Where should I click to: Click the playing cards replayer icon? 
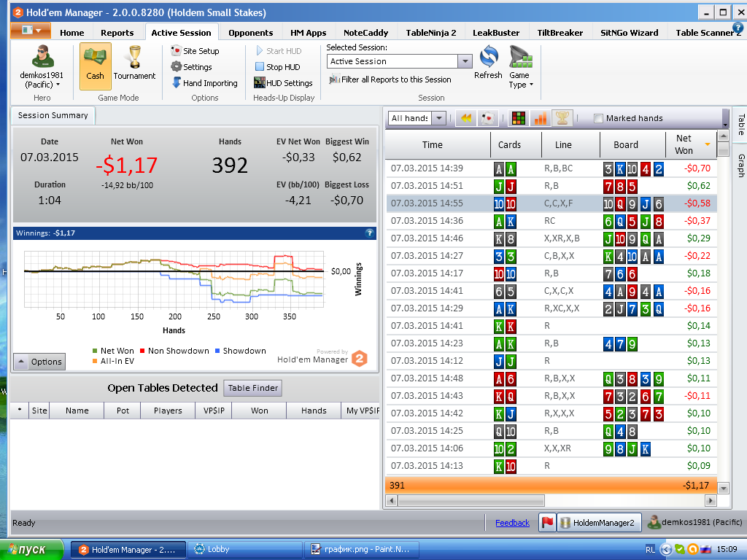487,118
